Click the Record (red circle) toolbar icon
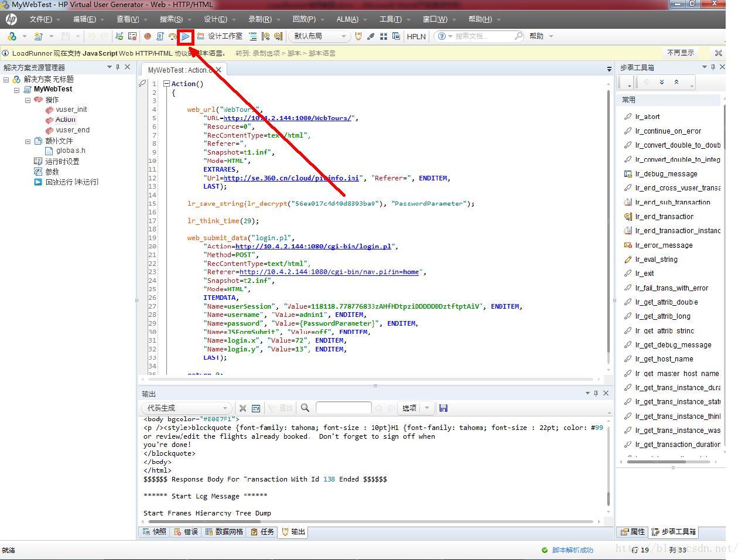The image size is (745, 560). tap(148, 36)
